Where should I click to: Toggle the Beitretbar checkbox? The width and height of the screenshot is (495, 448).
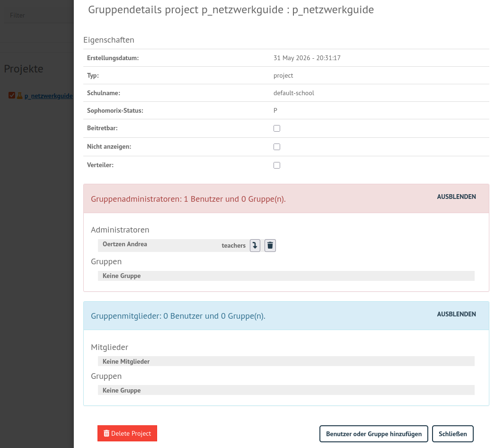click(277, 128)
